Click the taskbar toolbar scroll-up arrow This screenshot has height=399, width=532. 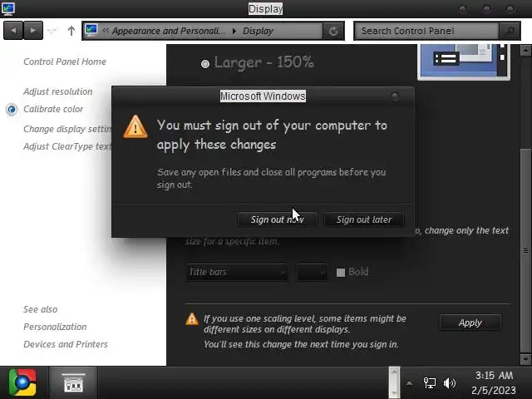pyautogui.click(x=394, y=372)
